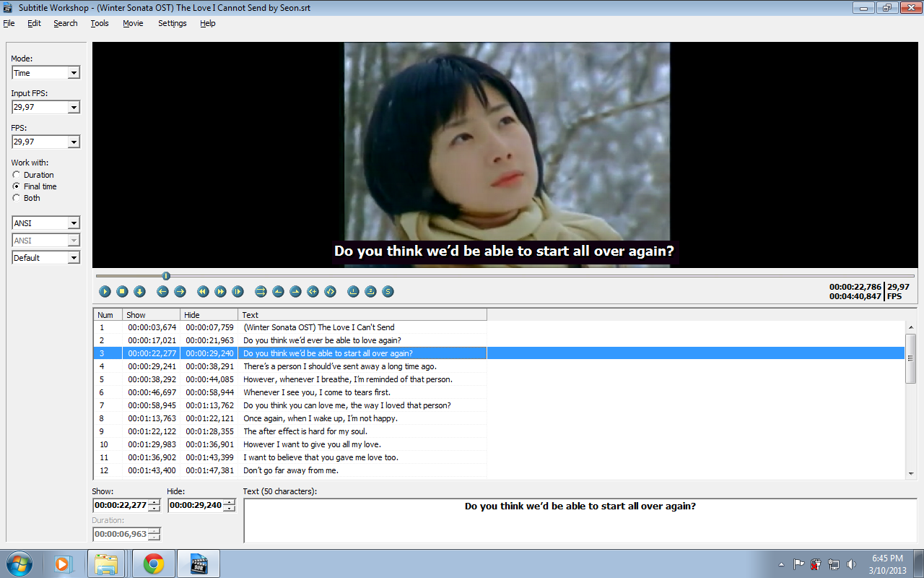This screenshot has width=924, height=578.
Task: Open the Tools menu
Action: 100,23
